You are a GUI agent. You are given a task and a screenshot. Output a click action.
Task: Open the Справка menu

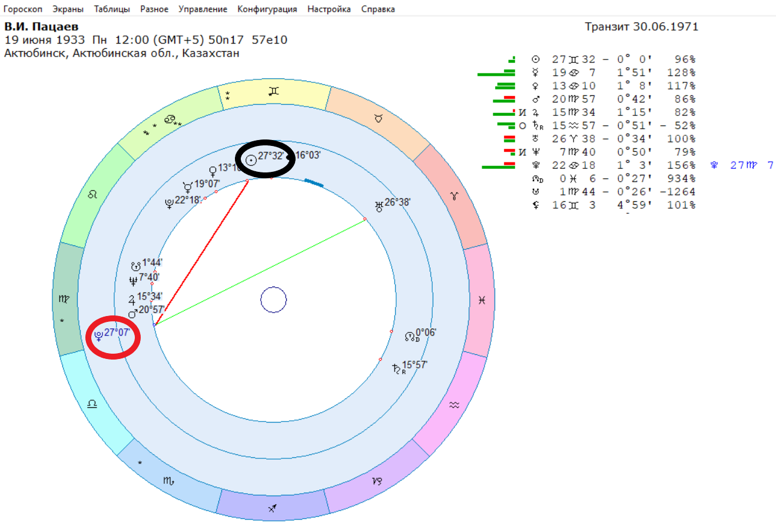click(x=378, y=9)
